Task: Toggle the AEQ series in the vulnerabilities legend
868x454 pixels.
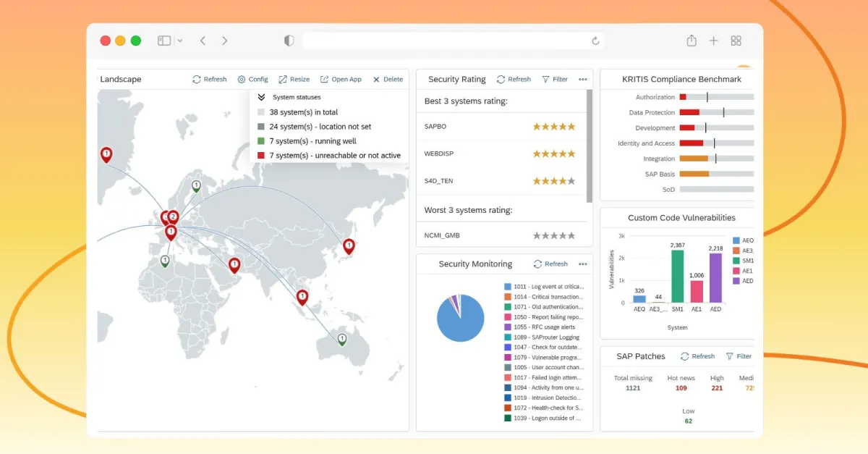Action: (743, 240)
